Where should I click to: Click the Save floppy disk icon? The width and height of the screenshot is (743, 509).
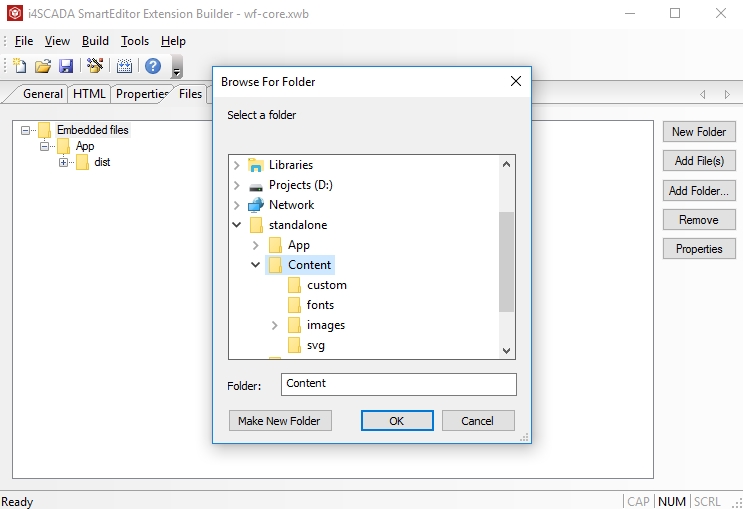(66, 65)
